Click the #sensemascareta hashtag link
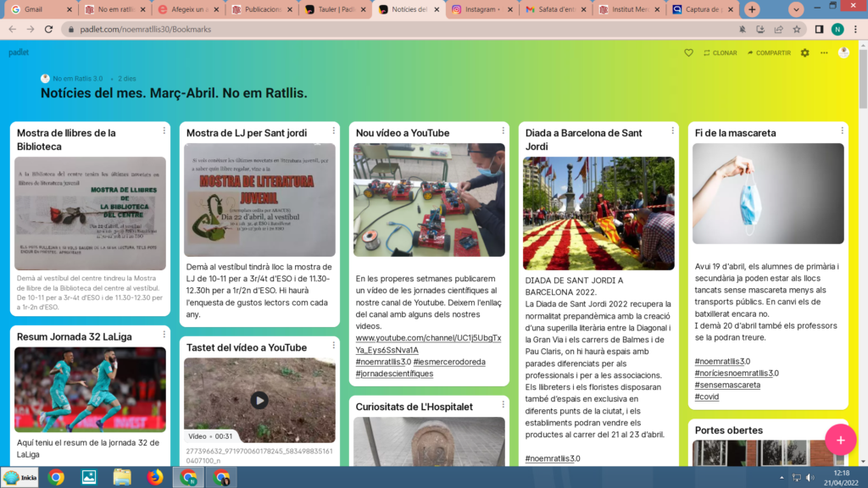The image size is (868, 488). pyautogui.click(x=726, y=385)
